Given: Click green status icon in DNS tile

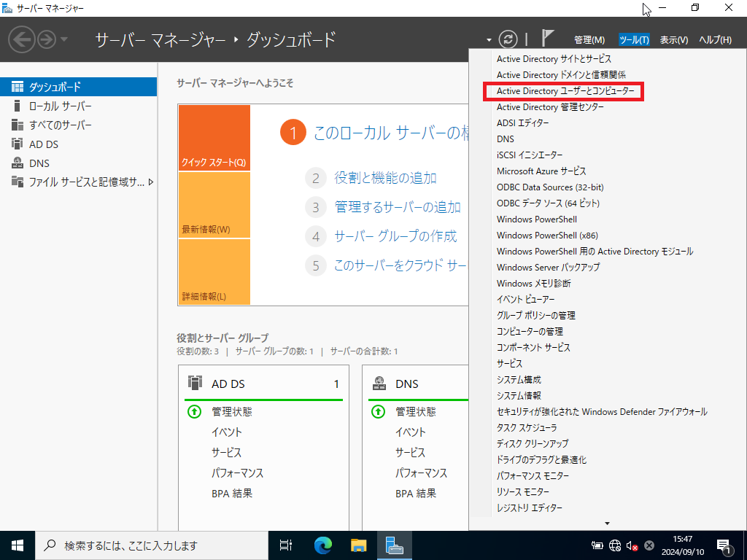Looking at the screenshot, I should (x=379, y=411).
